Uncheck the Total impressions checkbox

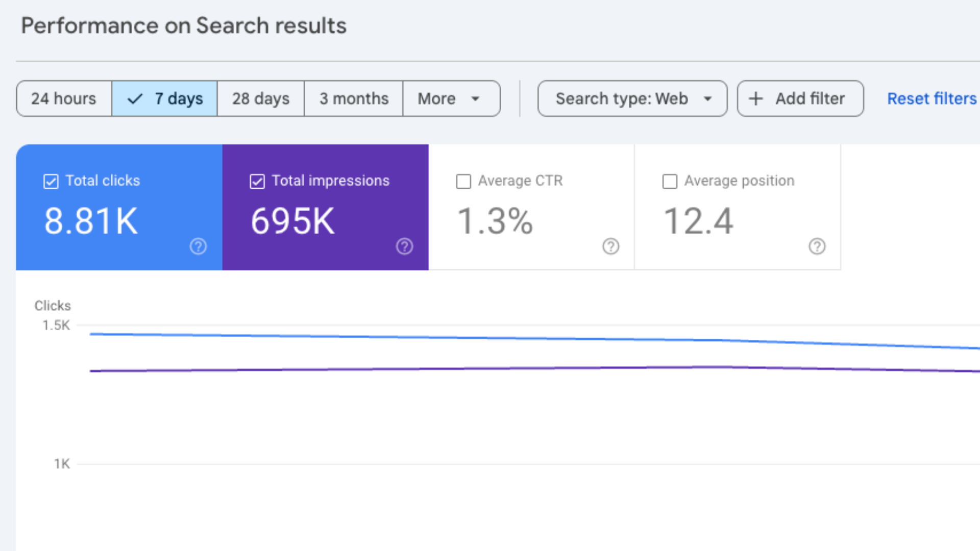(x=257, y=181)
